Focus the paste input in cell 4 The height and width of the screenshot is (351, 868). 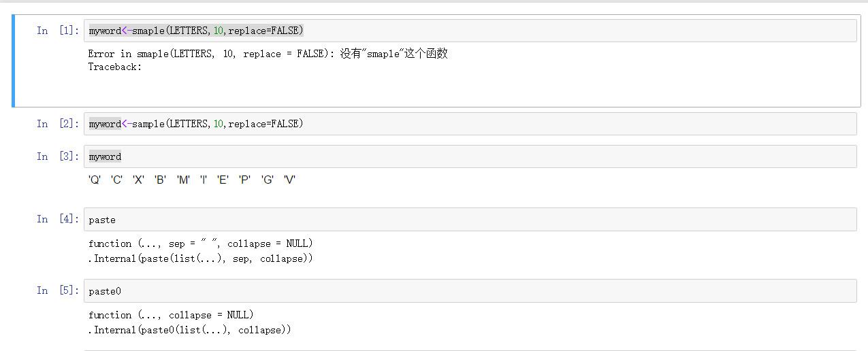(x=470, y=220)
